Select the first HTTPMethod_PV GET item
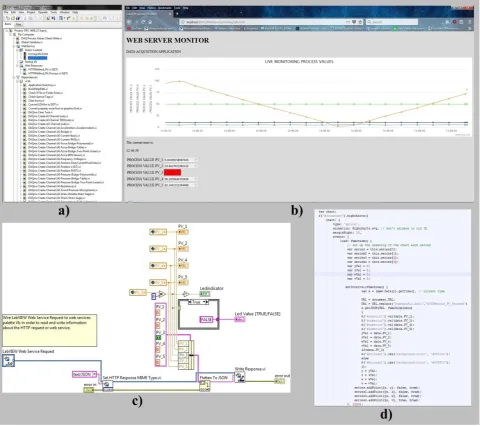 (43, 69)
